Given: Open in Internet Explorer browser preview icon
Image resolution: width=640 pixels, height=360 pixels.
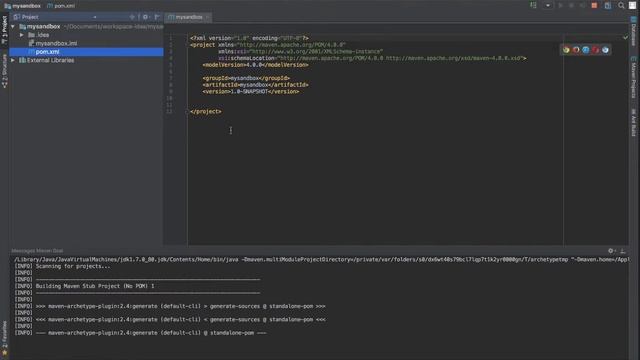Looking at the screenshot, I should point(605,50).
